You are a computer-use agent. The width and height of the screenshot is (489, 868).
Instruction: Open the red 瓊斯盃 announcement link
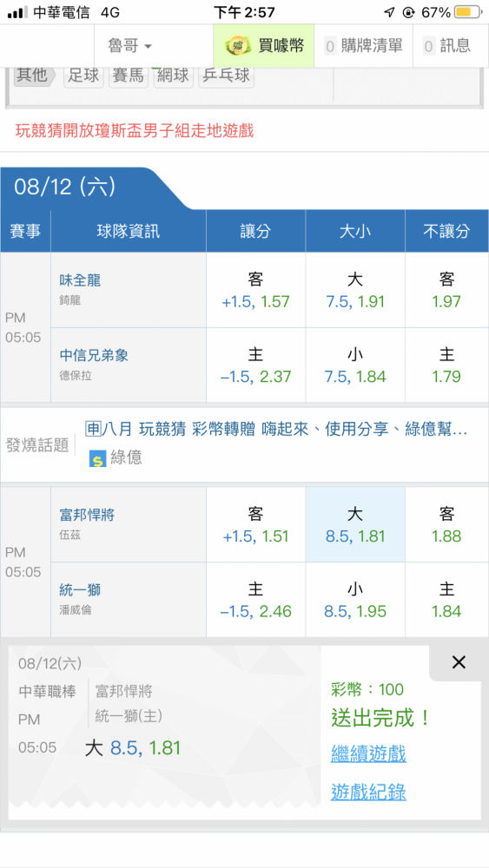coord(135,131)
